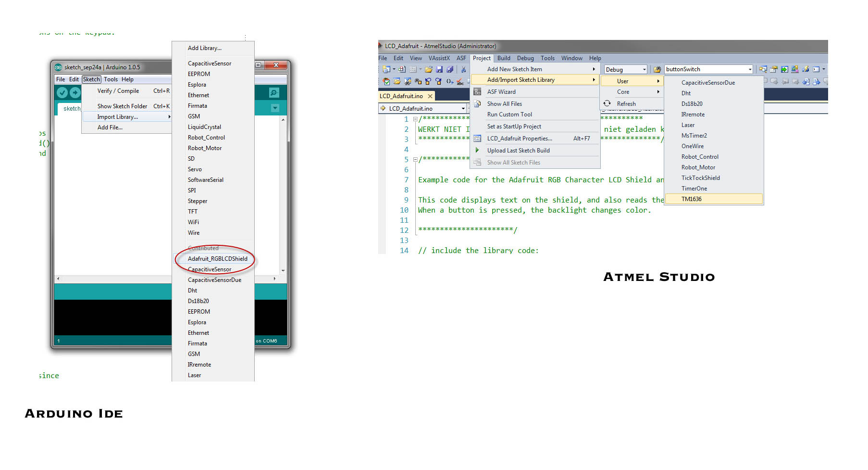Select the sketch tab in Arduino IDE
This screenshot has height=470, width=868.
(x=70, y=109)
